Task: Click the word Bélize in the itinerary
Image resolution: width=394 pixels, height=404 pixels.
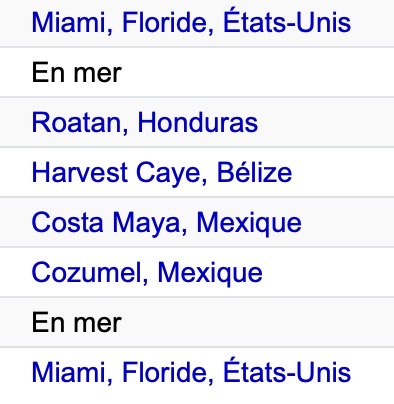Action: [x=255, y=172]
